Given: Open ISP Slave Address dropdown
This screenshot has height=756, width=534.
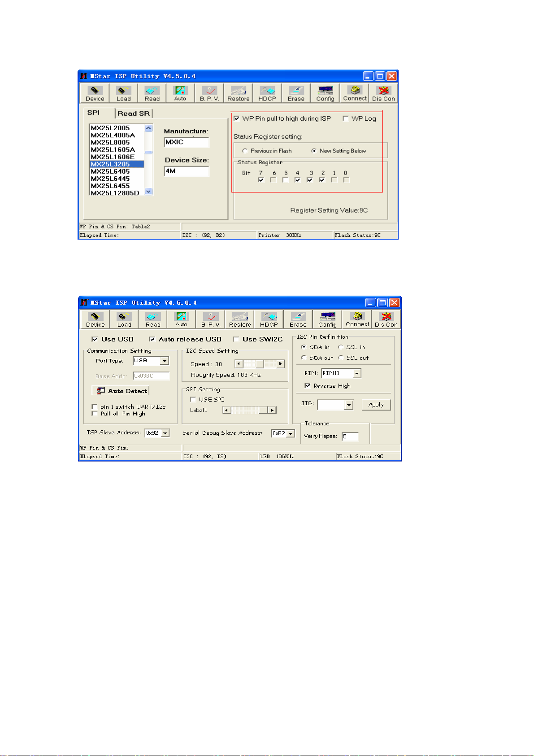Looking at the screenshot, I should point(165,433).
